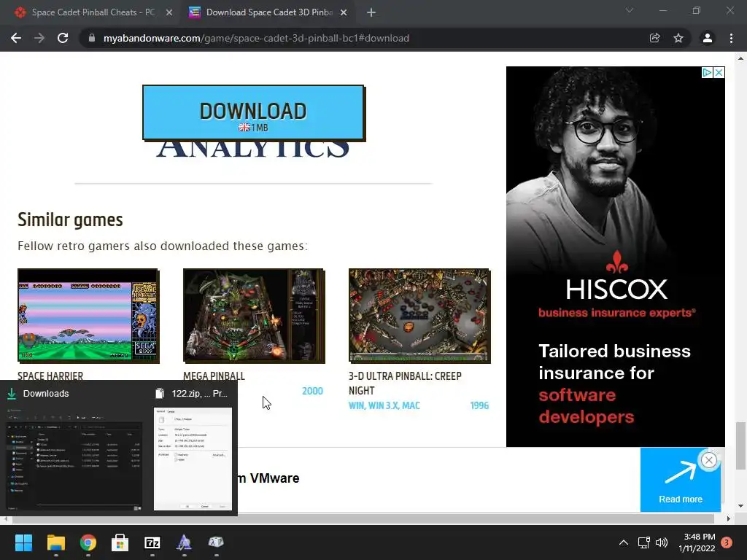
Task: Open the Windows Start menu
Action: click(x=23, y=542)
